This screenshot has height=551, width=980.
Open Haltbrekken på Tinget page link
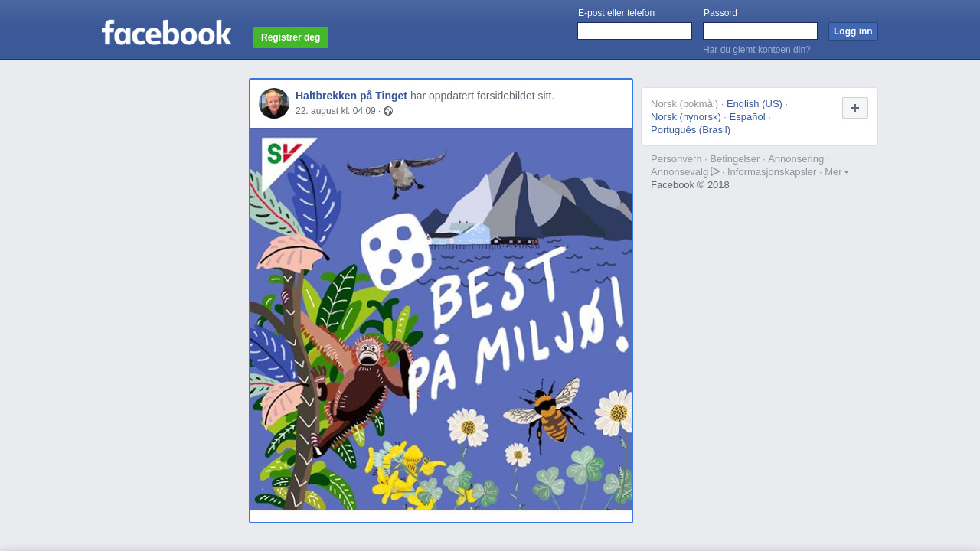click(351, 96)
